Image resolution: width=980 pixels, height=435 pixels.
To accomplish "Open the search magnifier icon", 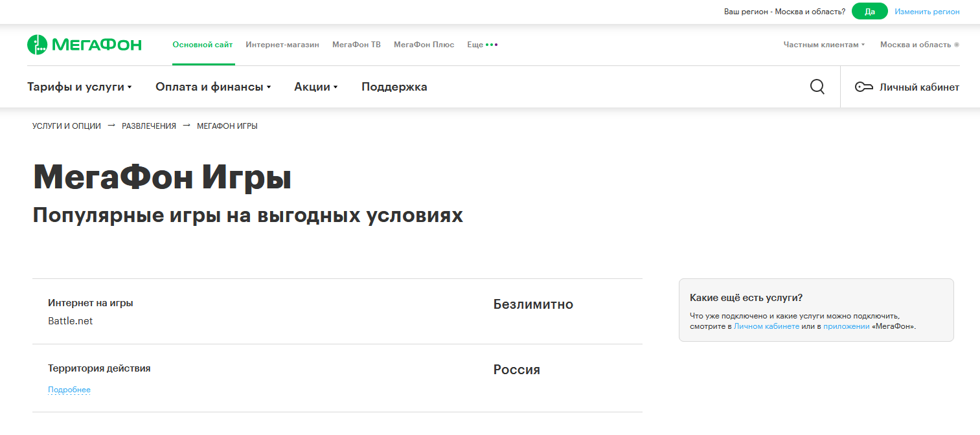I will click(x=817, y=87).
